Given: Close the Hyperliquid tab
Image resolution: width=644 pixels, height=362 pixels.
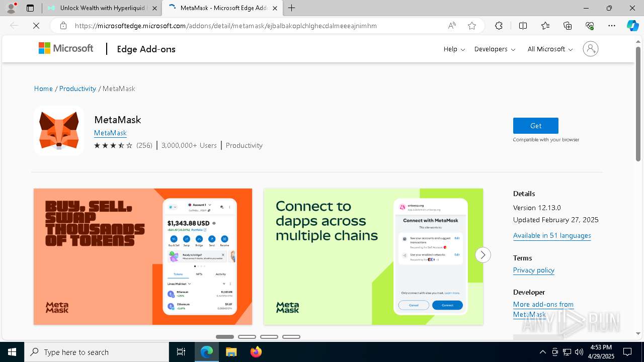Looking at the screenshot, I should coord(154,8).
